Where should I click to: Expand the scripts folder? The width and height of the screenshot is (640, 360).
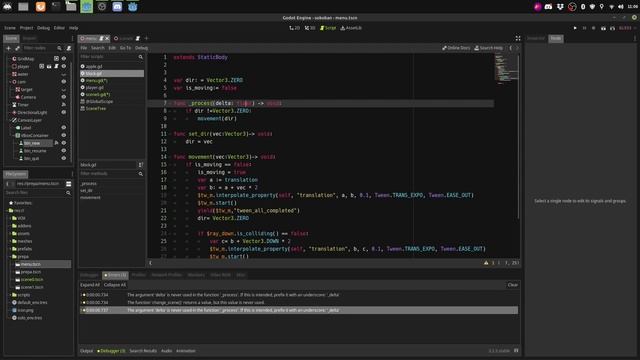coord(10,295)
